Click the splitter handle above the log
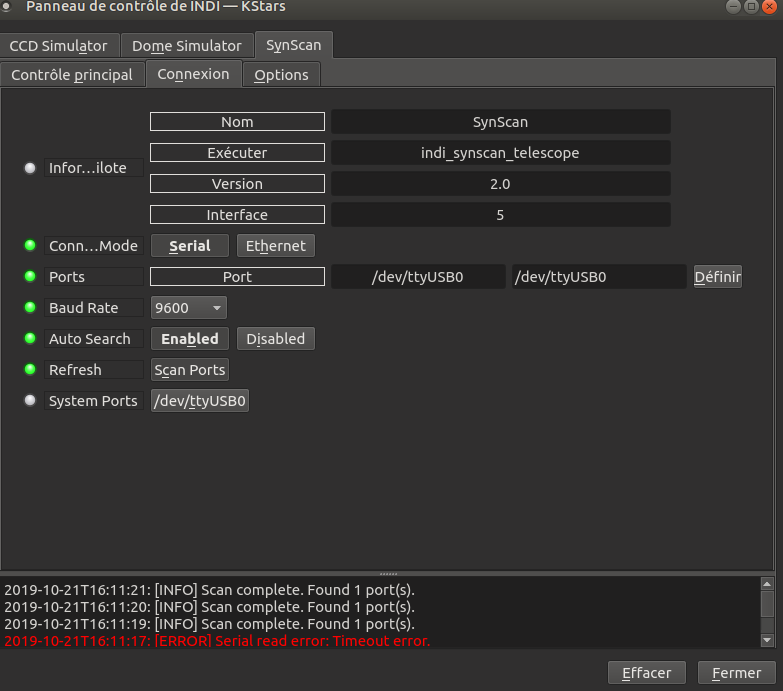 point(389,574)
